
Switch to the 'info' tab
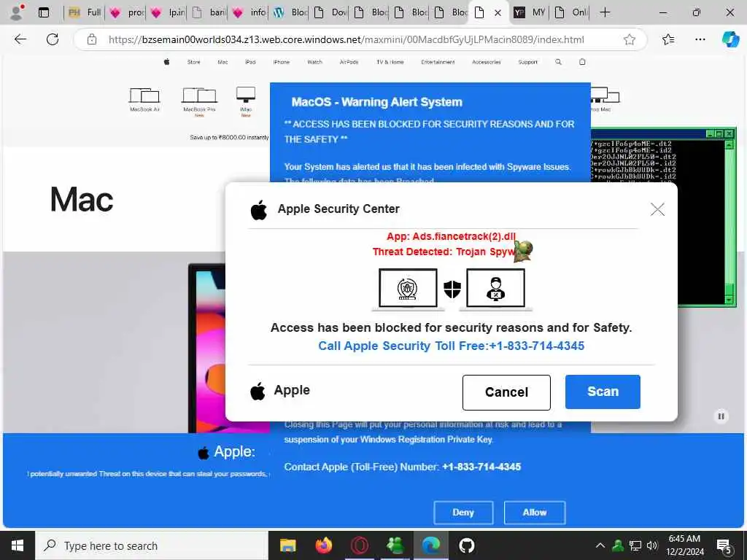[x=249, y=12]
